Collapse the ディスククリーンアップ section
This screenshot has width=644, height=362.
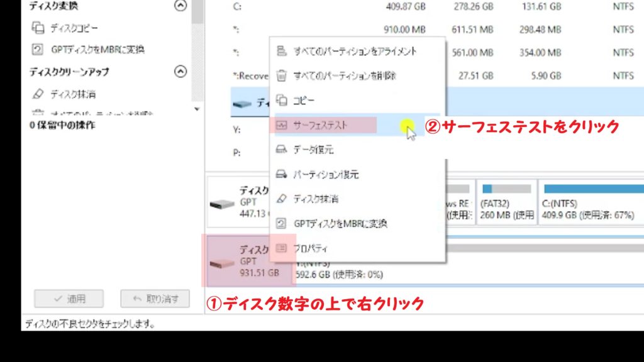(181, 70)
